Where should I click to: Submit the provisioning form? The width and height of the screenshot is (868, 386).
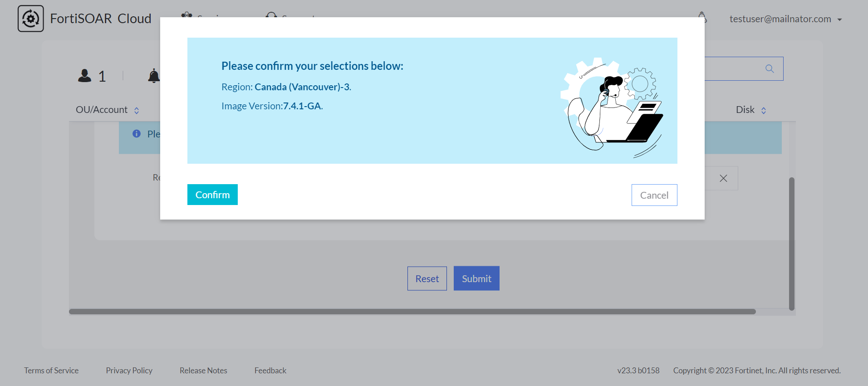tap(476, 279)
